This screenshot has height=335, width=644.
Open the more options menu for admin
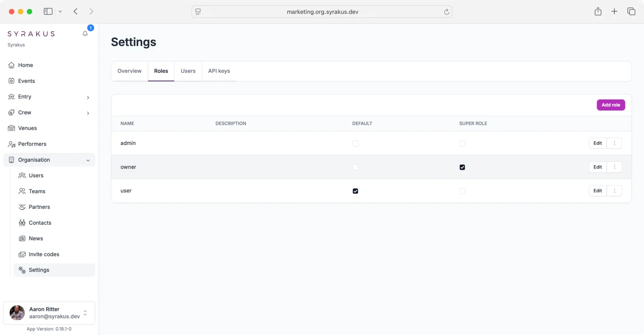click(x=614, y=143)
